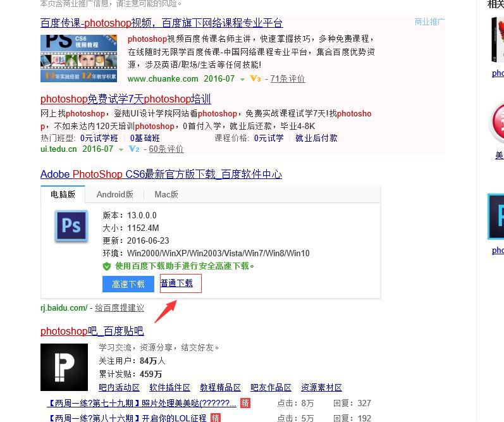Open the 吧友作品区 link
The image size is (504, 422).
click(271, 388)
